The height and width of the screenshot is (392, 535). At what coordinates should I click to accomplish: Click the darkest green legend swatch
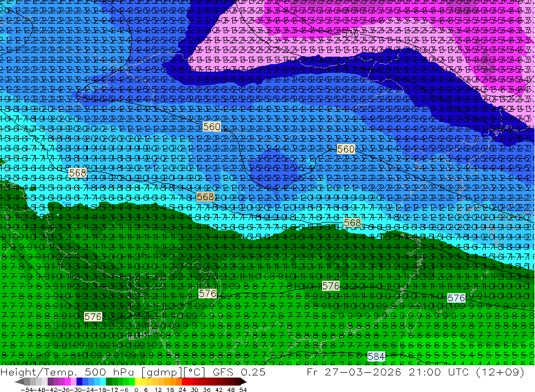(109, 382)
